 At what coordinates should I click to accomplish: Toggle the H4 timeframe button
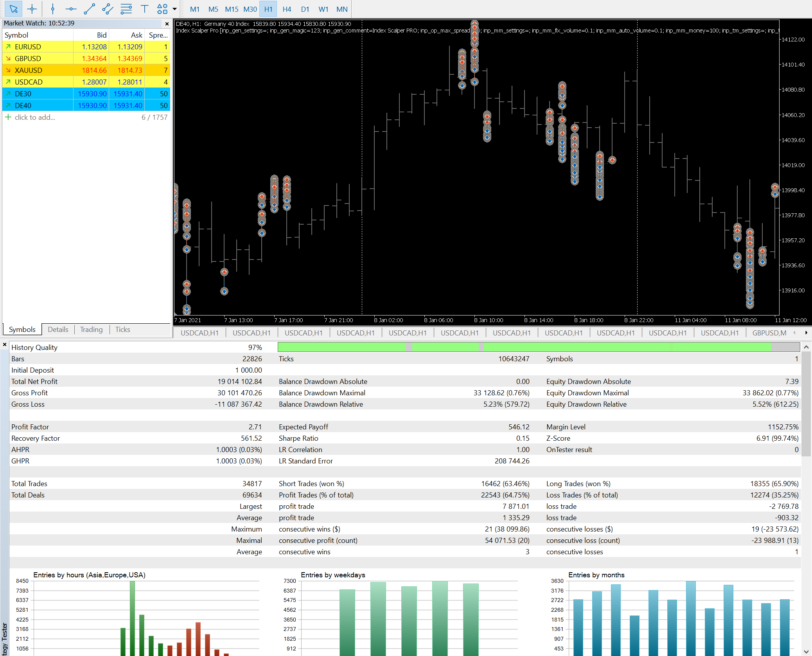tap(287, 9)
